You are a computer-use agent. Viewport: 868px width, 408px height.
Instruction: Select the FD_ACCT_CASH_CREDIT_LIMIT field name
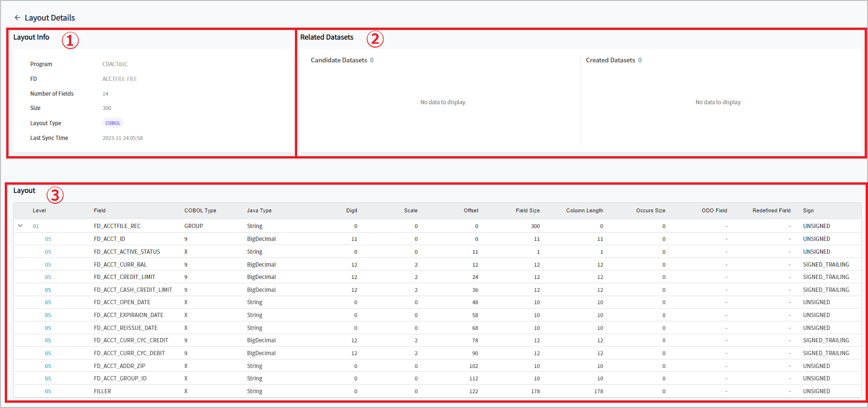click(133, 290)
